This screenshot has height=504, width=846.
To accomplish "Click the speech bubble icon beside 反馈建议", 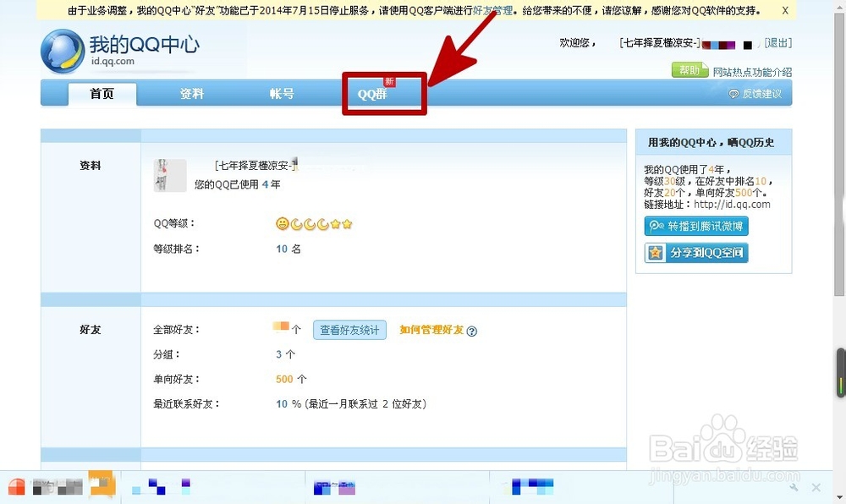I will click(x=733, y=94).
